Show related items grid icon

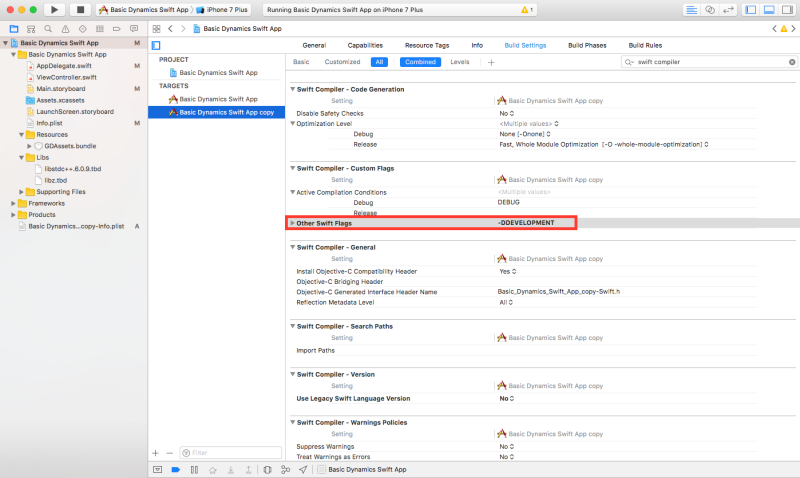pyautogui.click(x=157, y=29)
